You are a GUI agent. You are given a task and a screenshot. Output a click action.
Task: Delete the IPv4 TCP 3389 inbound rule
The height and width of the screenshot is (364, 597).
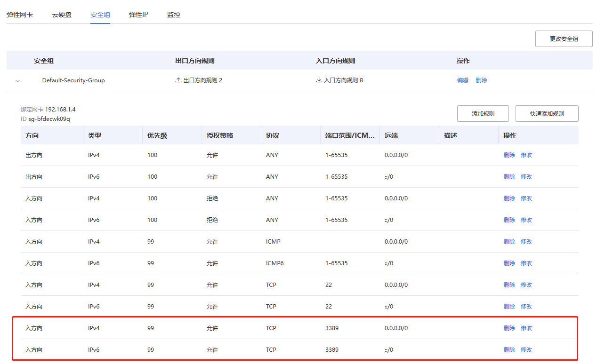[509, 328]
